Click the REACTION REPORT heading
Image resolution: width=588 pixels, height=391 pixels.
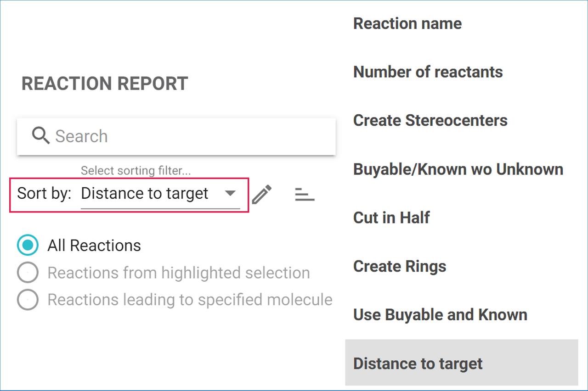click(x=105, y=84)
